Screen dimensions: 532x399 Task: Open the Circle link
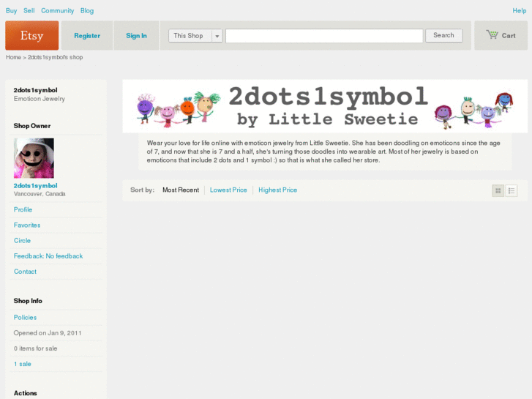23,240
